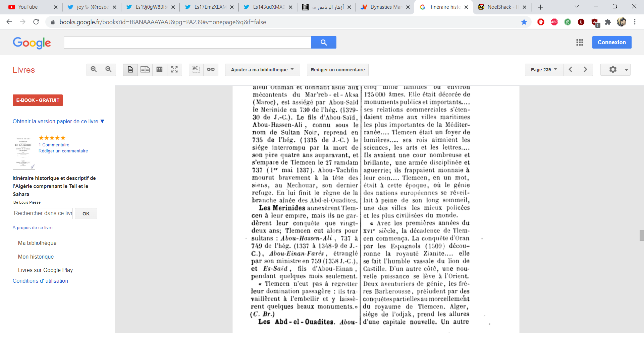Open the uBlock Origin shield extension
Screen dimensions: 644x345
595,22
